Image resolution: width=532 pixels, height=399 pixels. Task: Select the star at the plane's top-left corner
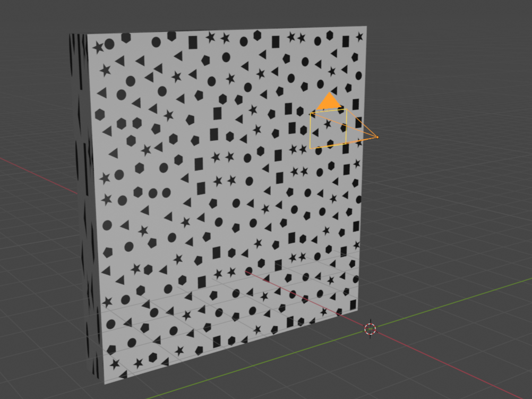coord(98,47)
